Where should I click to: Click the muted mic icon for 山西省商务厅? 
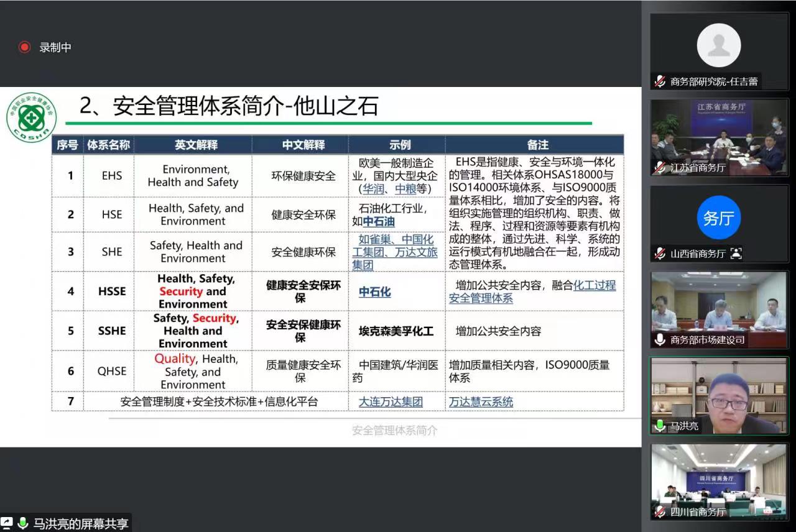point(660,254)
